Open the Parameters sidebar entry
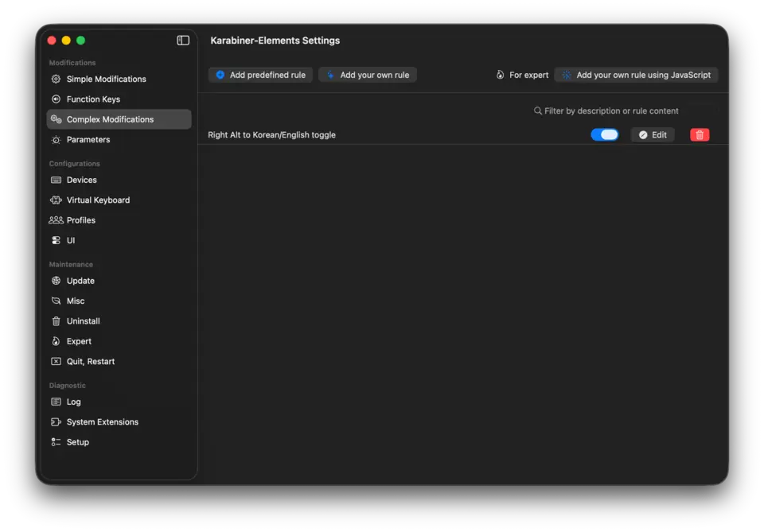Image resolution: width=764 pixels, height=532 pixels. (119, 140)
